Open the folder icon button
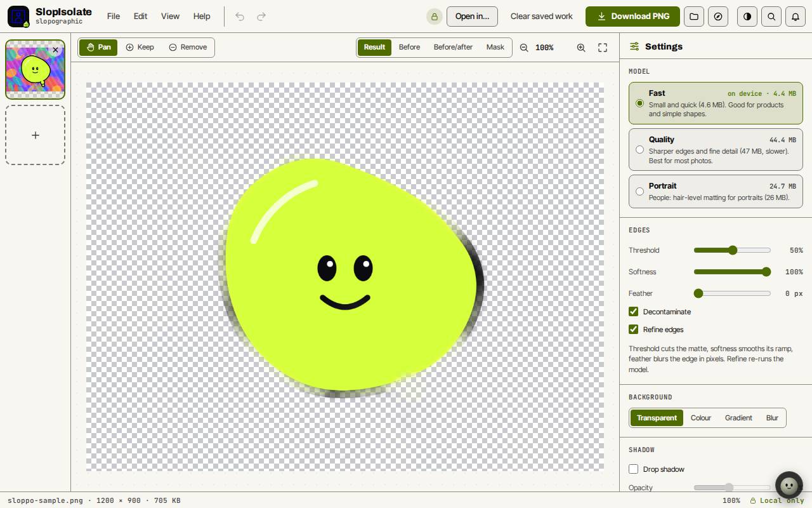The image size is (812, 508). (x=694, y=17)
